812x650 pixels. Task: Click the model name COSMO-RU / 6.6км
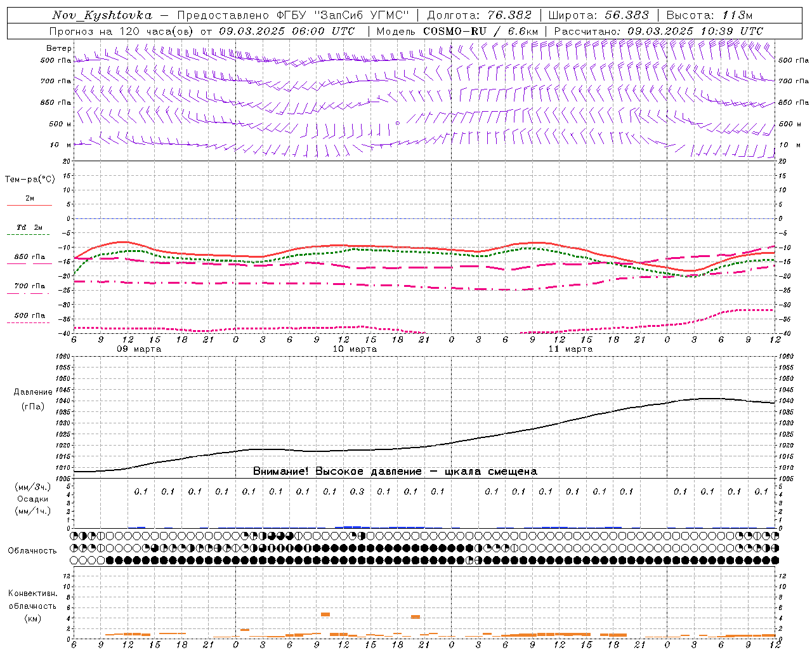[x=480, y=31]
